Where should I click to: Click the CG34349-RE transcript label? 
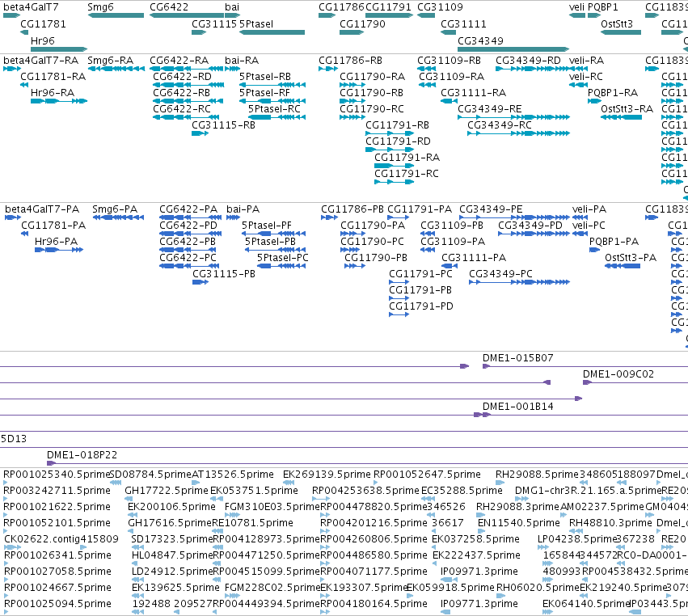tap(490, 109)
